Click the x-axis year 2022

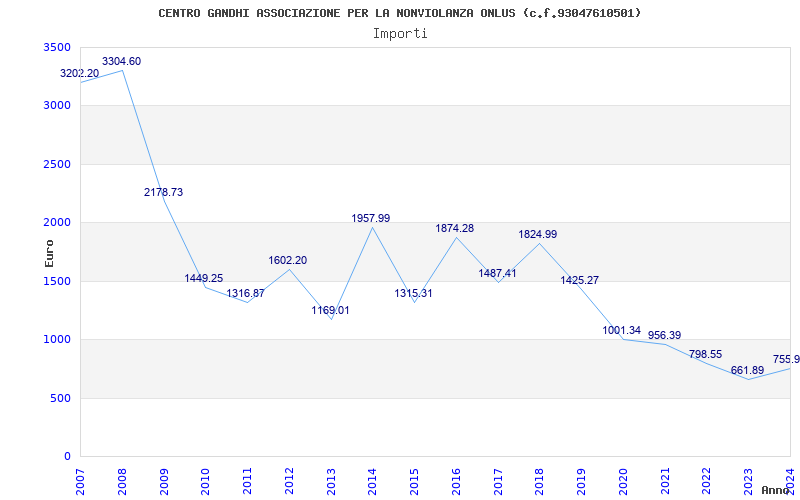pyautogui.click(x=707, y=481)
